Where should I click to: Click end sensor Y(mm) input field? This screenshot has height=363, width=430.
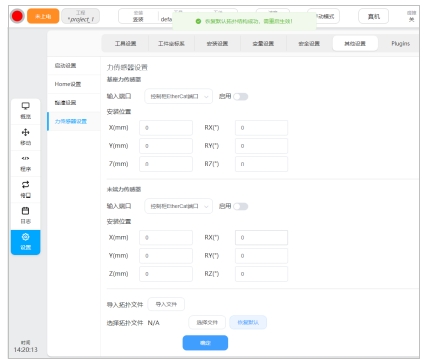pyautogui.click(x=166, y=256)
